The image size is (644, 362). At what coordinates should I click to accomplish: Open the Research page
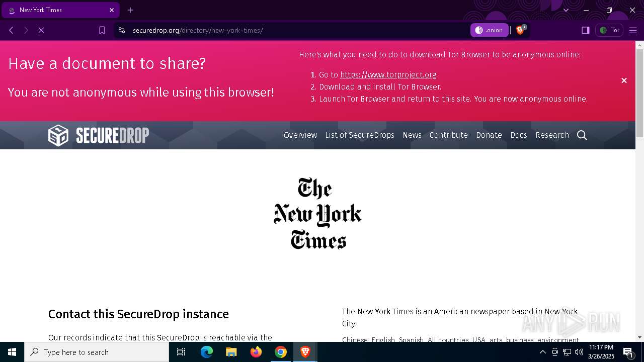point(552,135)
